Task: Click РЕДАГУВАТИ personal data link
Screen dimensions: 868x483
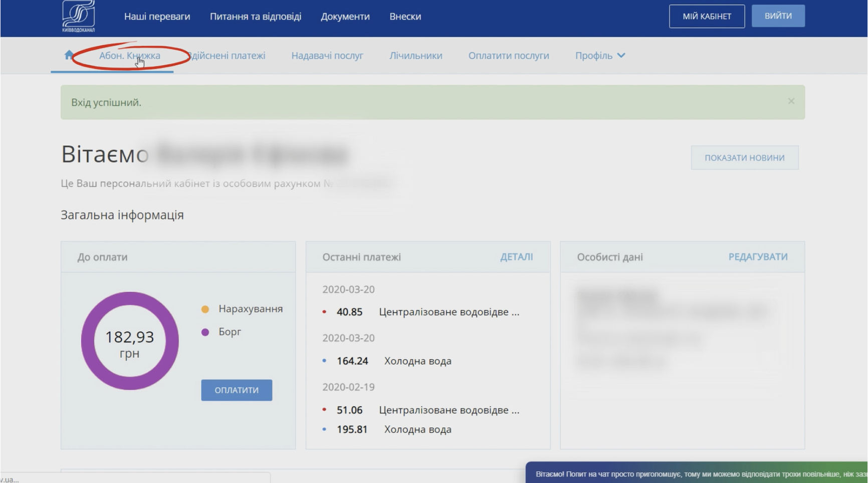Action: click(758, 257)
